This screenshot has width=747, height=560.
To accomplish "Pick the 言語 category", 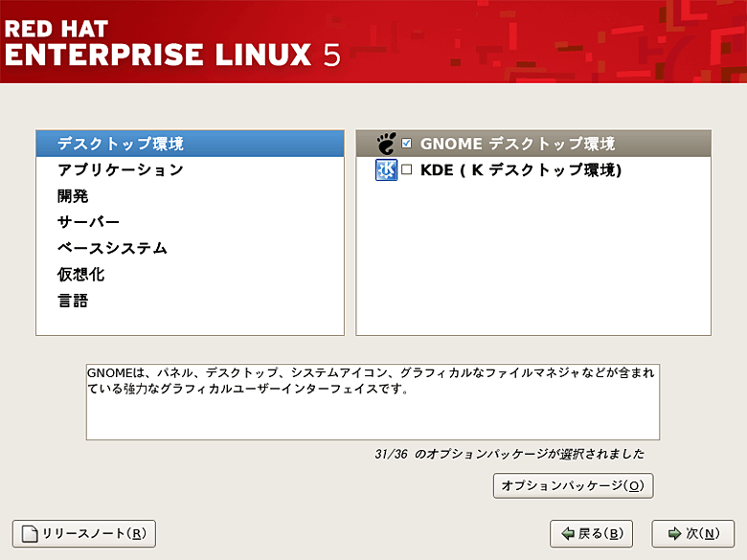I will coord(74,301).
